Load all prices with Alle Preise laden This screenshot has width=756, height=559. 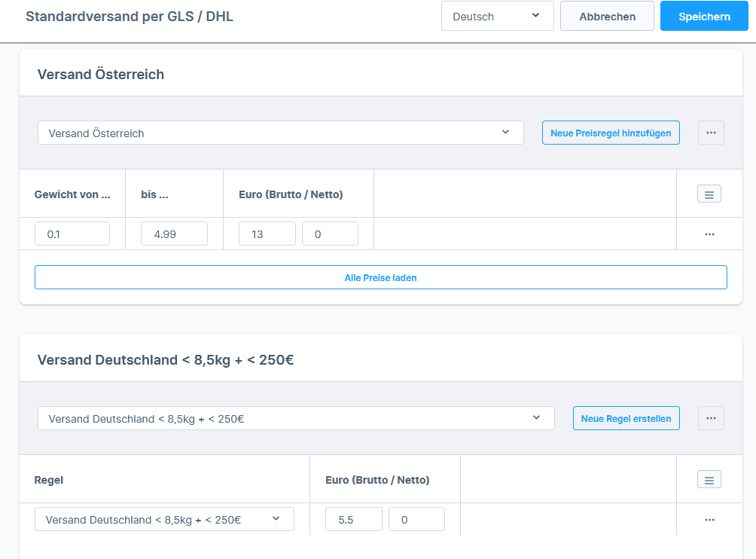380,277
